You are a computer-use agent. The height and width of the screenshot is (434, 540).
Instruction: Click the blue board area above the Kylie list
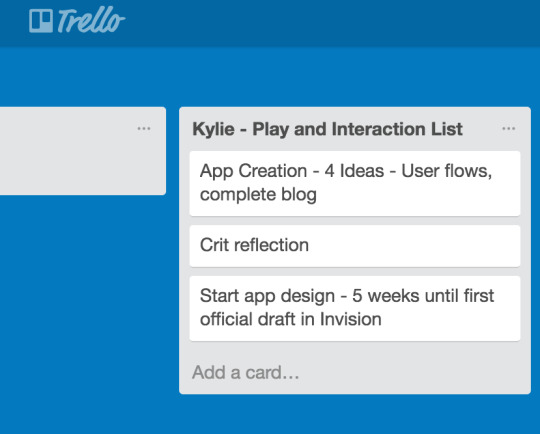tap(355, 78)
